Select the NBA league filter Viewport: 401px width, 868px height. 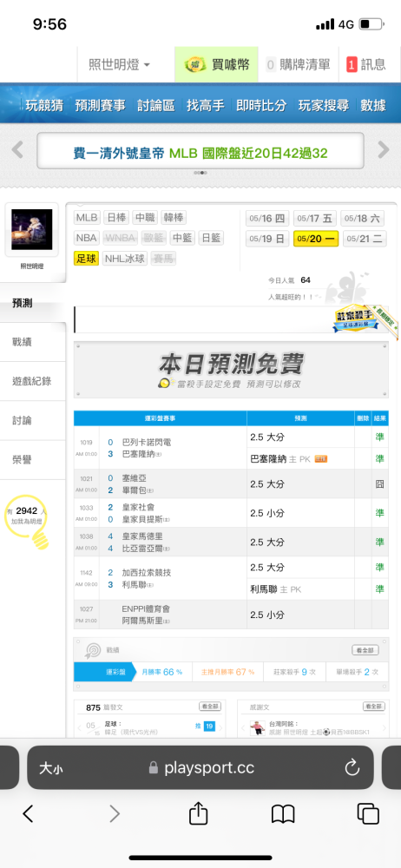pos(87,238)
